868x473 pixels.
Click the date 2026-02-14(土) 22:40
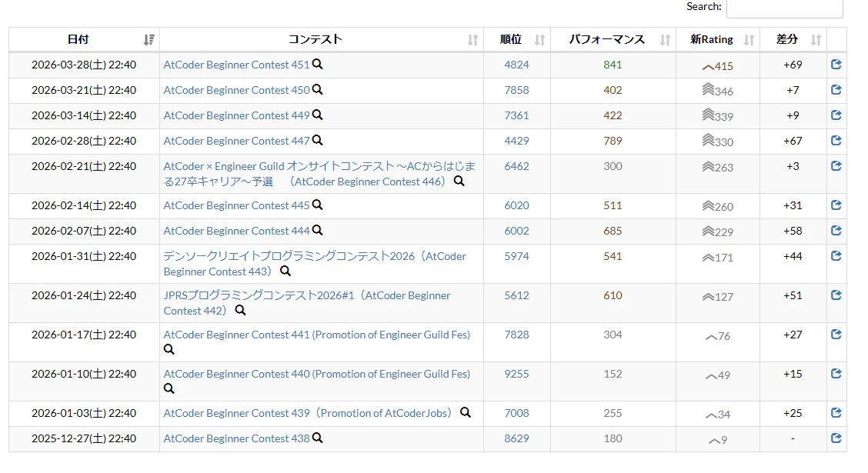(84, 206)
